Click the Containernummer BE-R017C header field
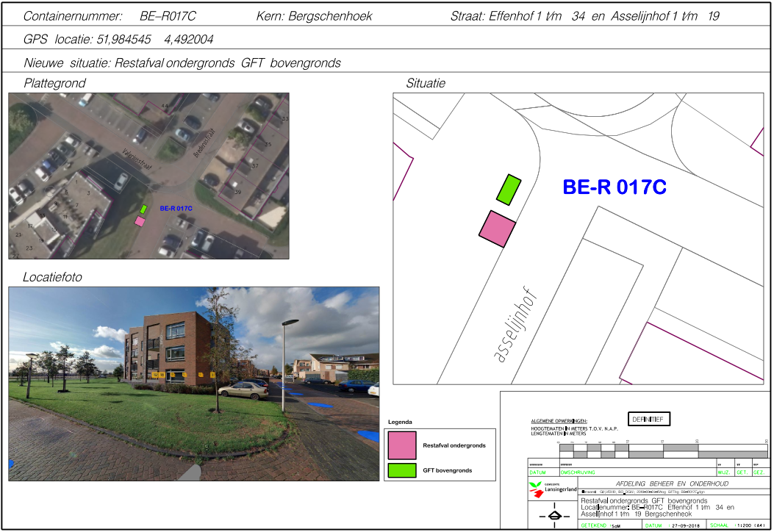Screen dimensions: 774x532 click(110, 16)
